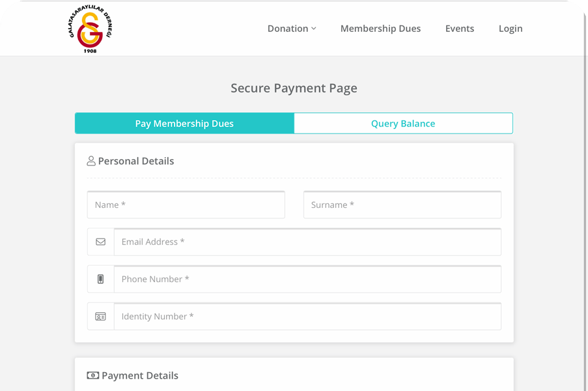Focus the Email Address field

click(x=307, y=242)
